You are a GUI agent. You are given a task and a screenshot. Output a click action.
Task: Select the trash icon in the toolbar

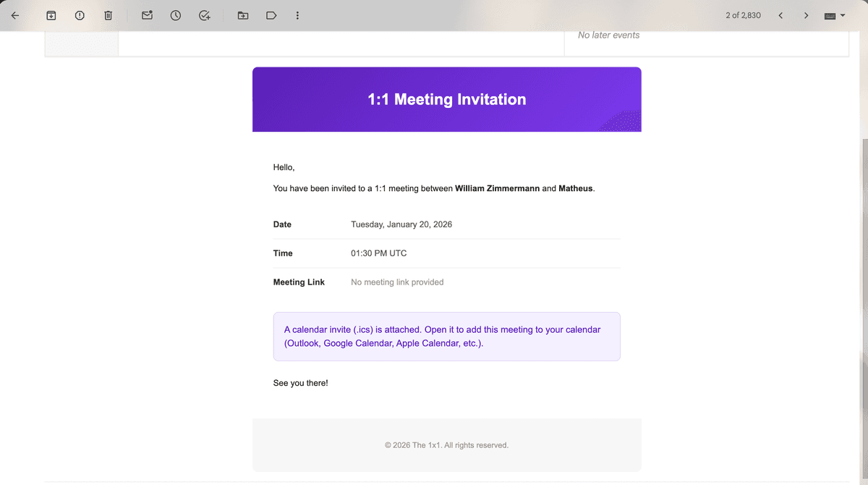click(108, 14)
